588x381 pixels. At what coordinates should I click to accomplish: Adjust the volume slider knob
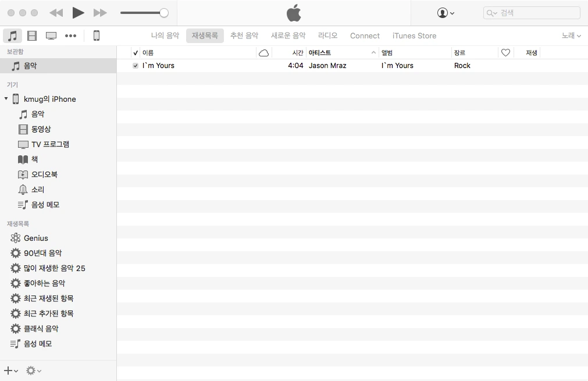[x=164, y=13]
